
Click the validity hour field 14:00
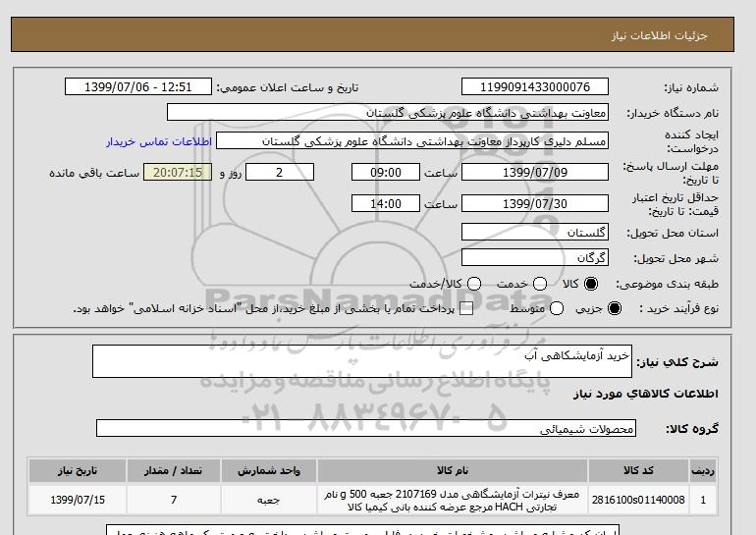(386, 203)
